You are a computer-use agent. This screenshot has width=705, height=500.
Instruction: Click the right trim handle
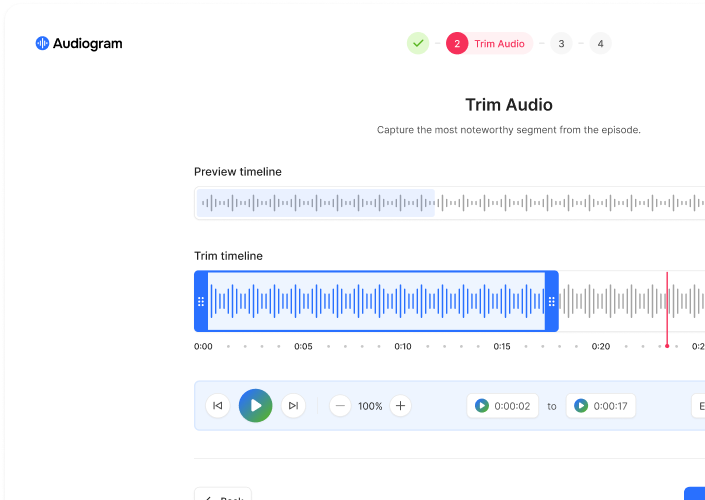(x=551, y=301)
